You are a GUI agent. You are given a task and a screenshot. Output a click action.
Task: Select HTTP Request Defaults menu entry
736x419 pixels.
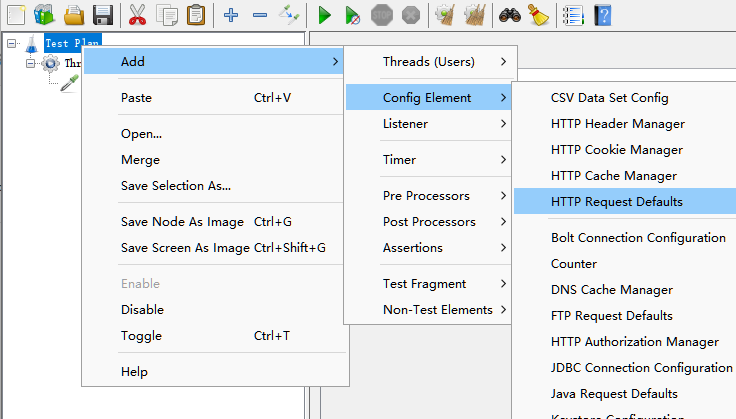coord(617,202)
